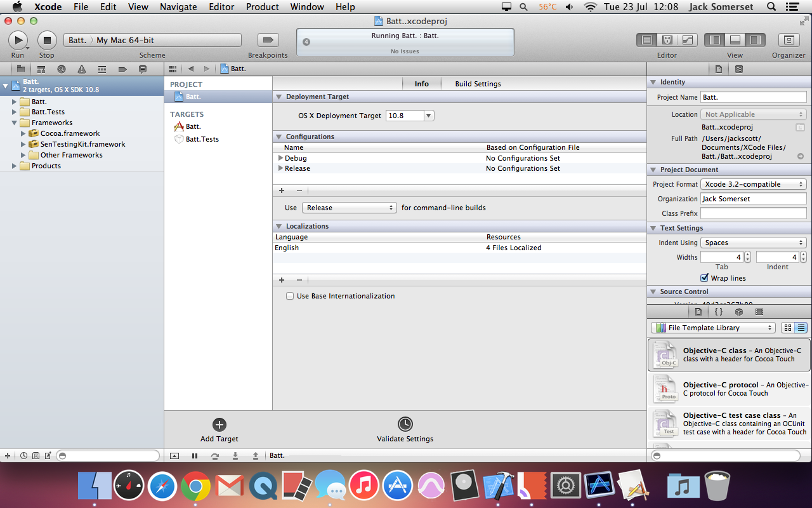Show the File inspector tab icon
This screenshot has width=812, height=508.
pos(719,69)
